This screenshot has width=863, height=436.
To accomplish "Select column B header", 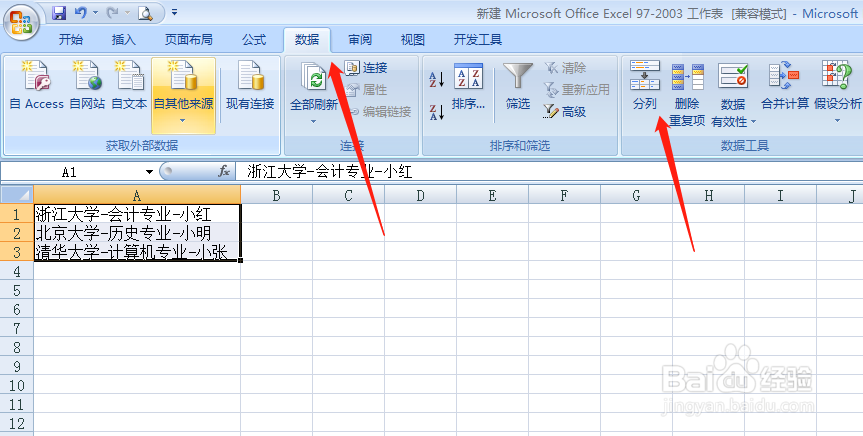I will [276, 195].
